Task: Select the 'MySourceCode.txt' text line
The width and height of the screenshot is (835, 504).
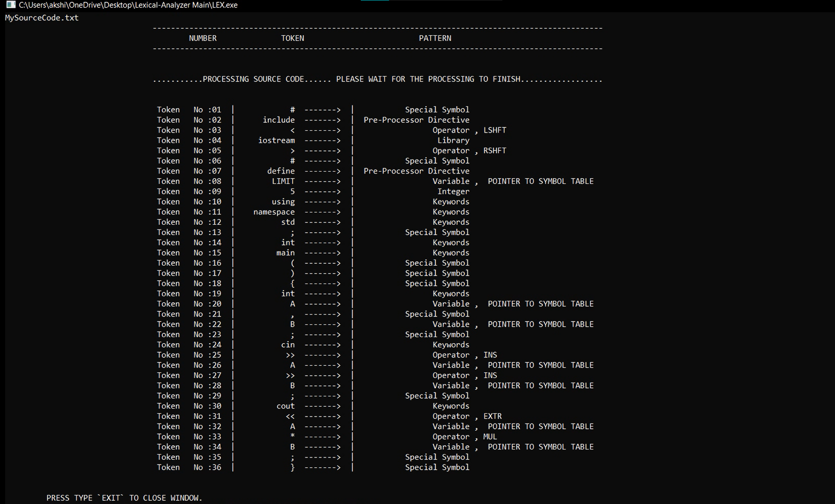Action: coord(42,18)
